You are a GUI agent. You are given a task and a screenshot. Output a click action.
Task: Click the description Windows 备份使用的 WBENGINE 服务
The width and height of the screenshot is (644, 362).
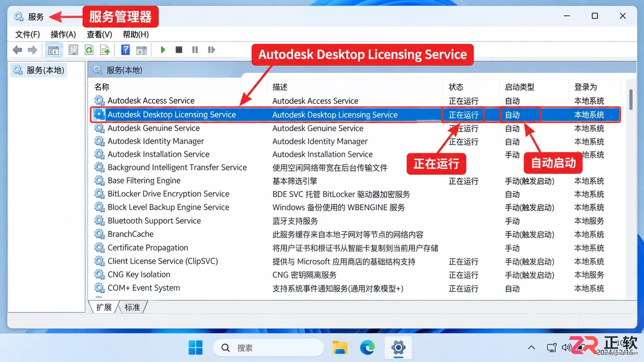tap(339, 207)
